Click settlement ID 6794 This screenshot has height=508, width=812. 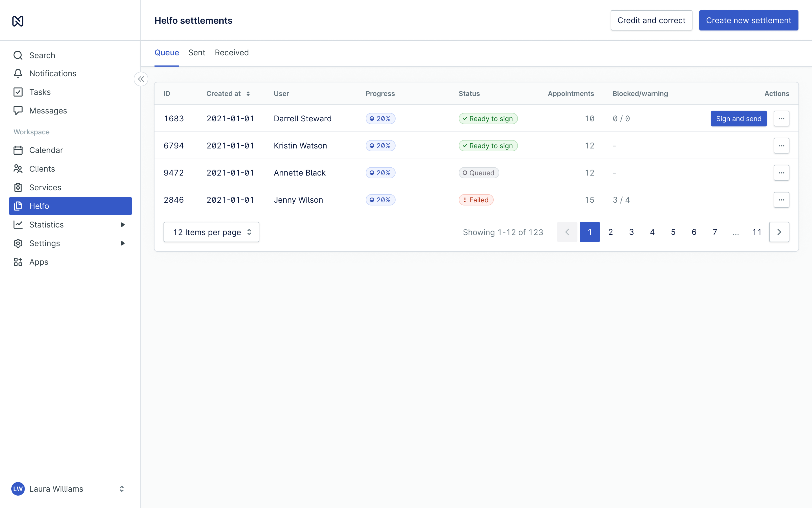174,146
